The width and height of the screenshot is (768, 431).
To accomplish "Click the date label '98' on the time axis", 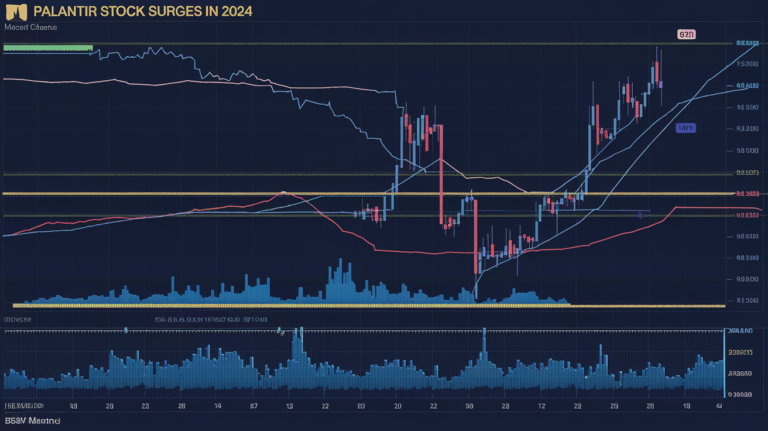I will 469,406.
